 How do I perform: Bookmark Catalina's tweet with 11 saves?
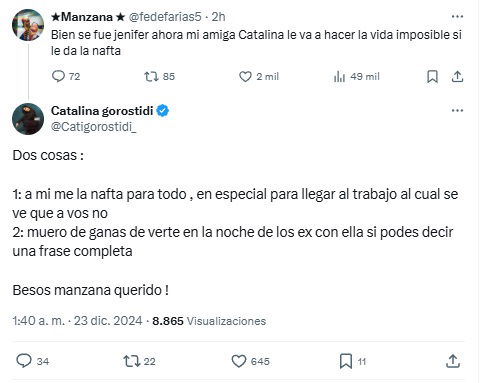(x=353, y=361)
